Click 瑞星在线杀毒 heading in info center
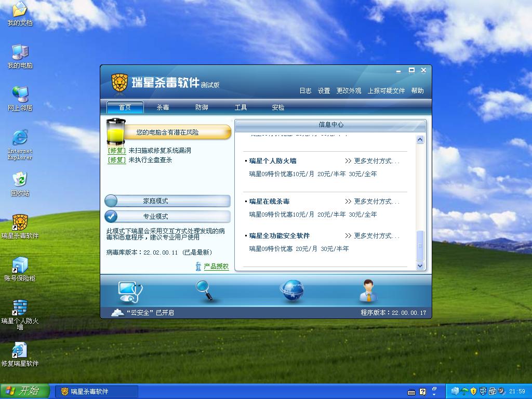 (x=270, y=201)
